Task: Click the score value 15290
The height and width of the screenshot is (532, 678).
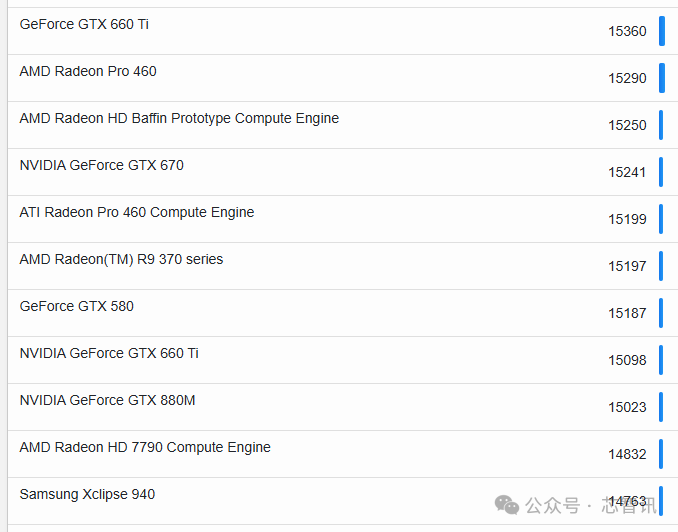Action: 627,78
